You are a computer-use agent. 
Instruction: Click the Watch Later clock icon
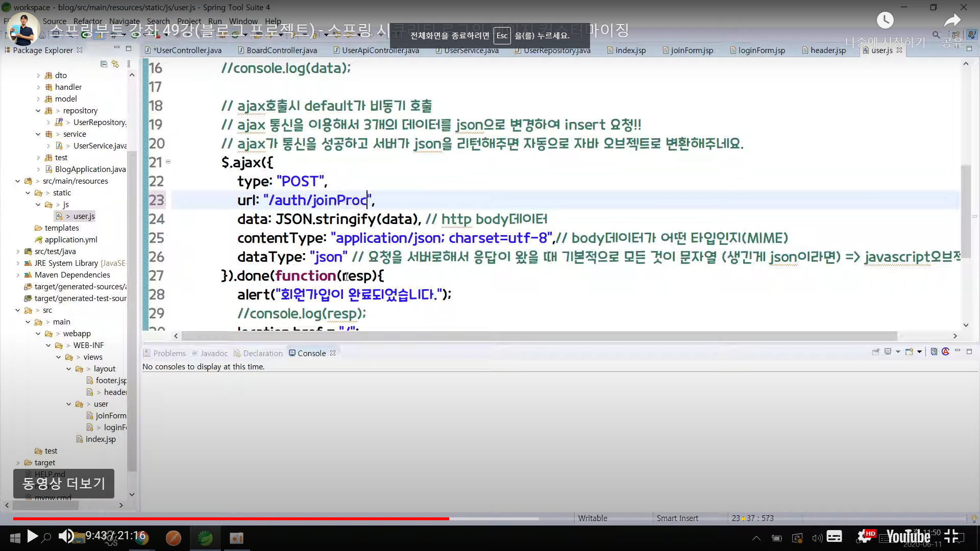(x=885, y=20)
